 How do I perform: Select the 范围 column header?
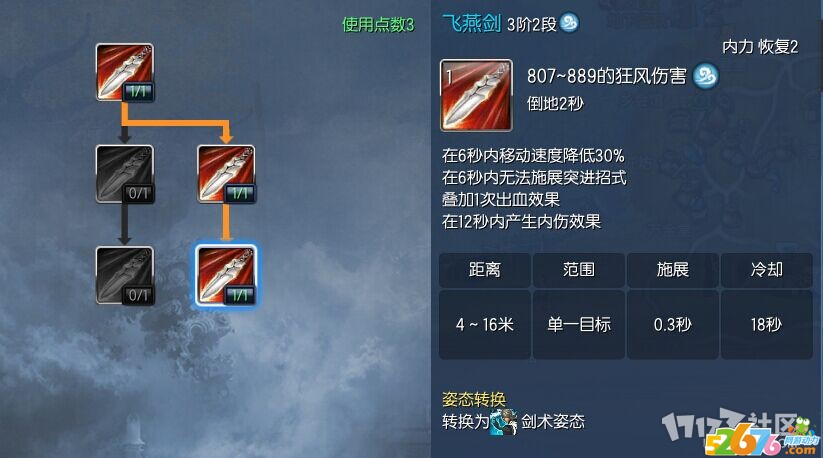[x=578, y=270]
